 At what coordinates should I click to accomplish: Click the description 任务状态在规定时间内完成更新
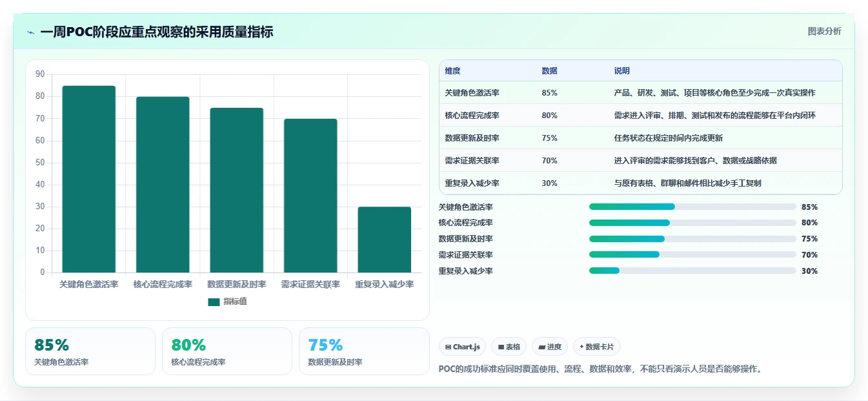click(668, 138)
